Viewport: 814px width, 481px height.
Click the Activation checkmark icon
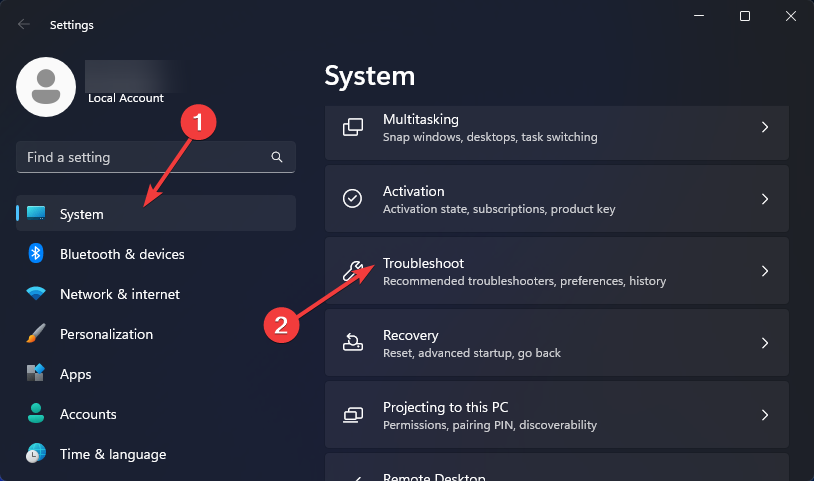[x=353, y=199]
